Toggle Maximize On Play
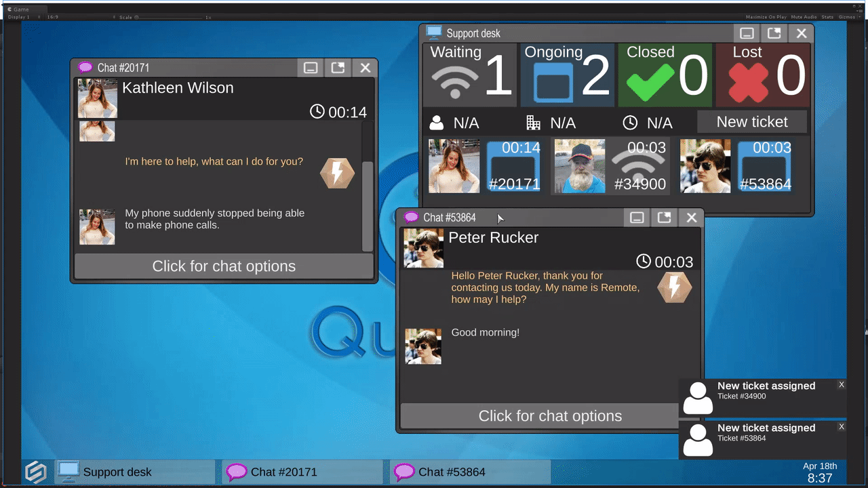The width and height of the screenshot is (868, 488). point(766,17)
